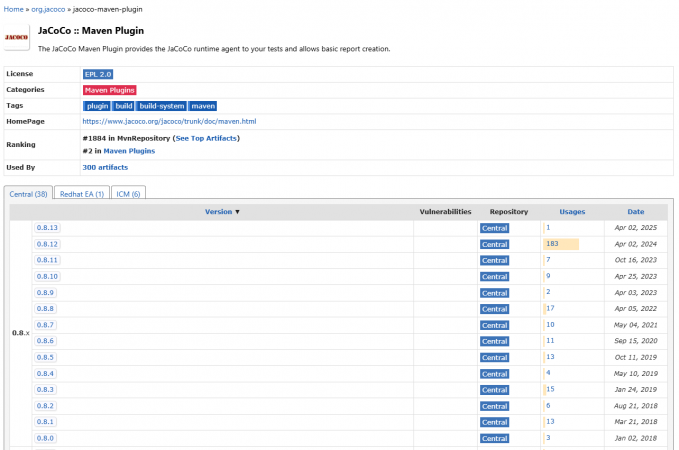Click the JaCoCo :: Maven Plugin title
This screenshot has width=679, height=450.
[x=91, y=31]
